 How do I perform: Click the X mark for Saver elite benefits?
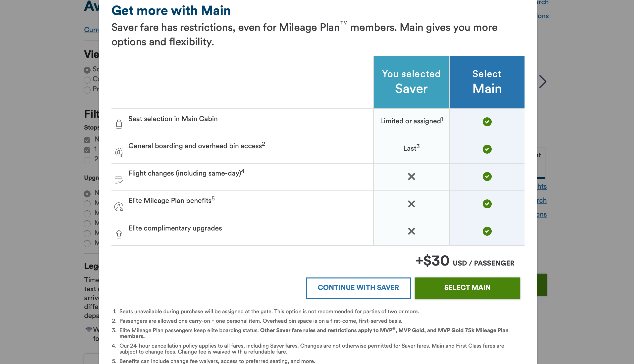(x=411, y=204)
